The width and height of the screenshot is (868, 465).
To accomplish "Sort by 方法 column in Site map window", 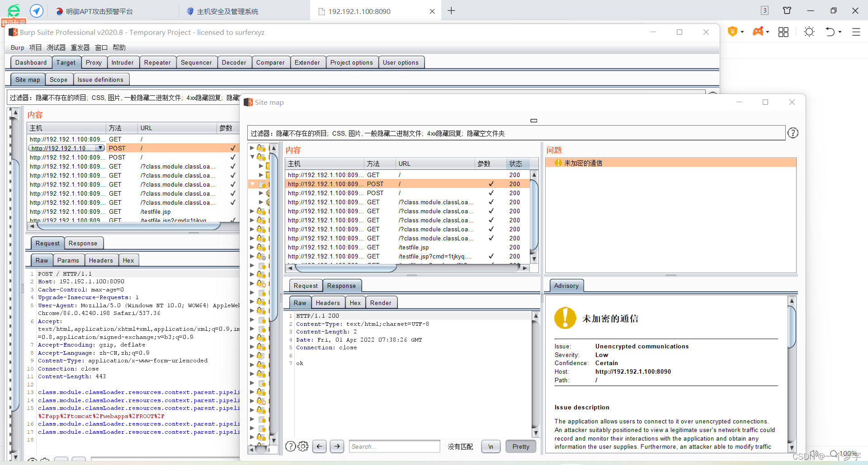I will (x=380, y=164).
